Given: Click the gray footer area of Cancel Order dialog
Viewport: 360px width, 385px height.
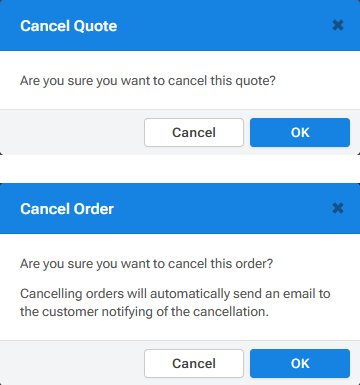Looking at the screenshot, I should pyautogui.click(x=72, y=363).
